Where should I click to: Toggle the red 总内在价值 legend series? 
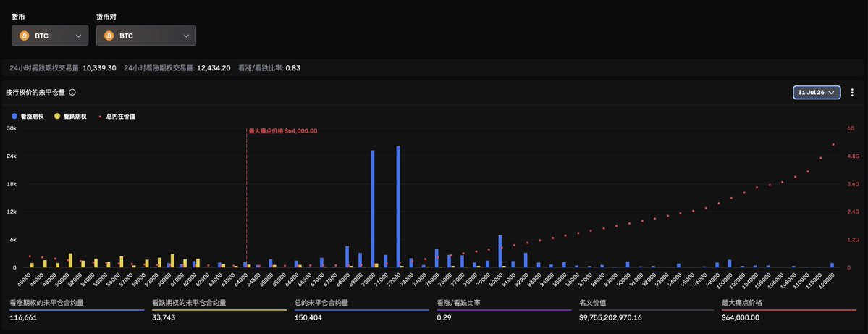[x=117, y=117]
